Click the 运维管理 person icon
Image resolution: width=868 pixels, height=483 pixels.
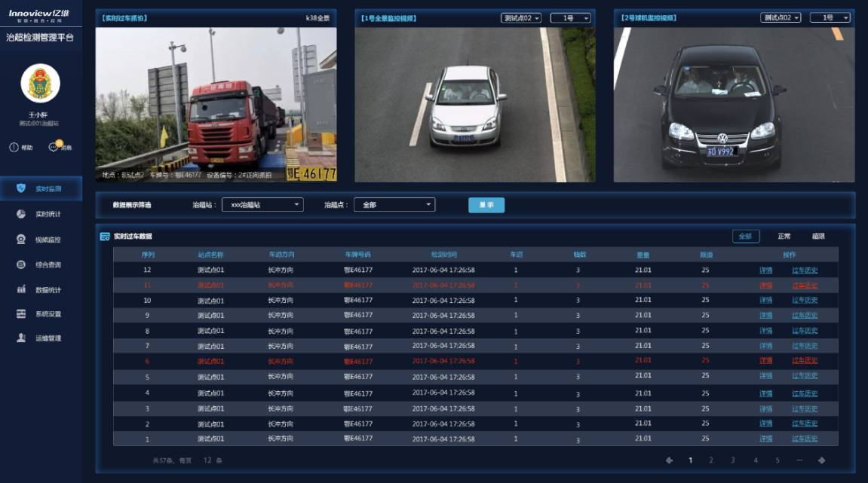click(21, 338)
